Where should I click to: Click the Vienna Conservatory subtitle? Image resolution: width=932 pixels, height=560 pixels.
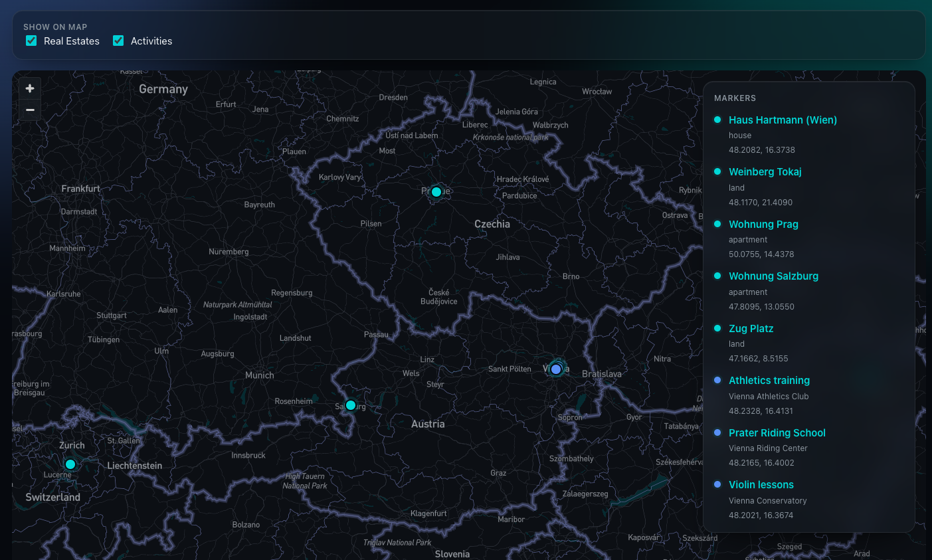coord(768,501)
